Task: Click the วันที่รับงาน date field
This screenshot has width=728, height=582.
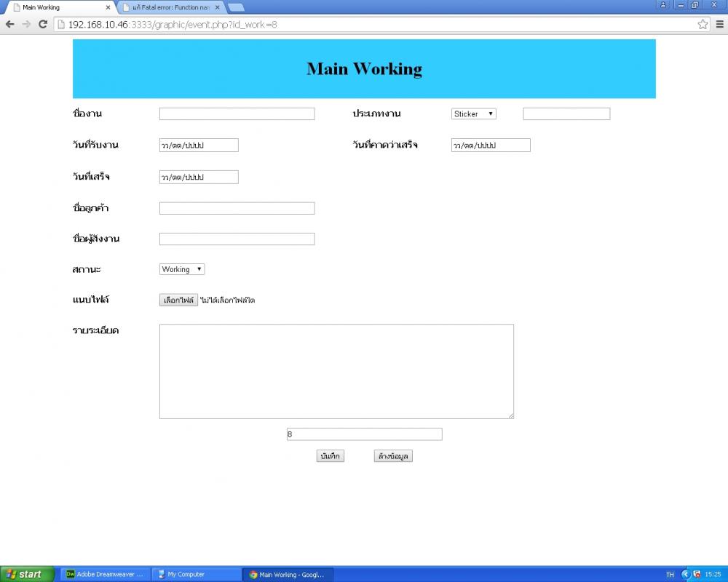Action: coord(199,145)
